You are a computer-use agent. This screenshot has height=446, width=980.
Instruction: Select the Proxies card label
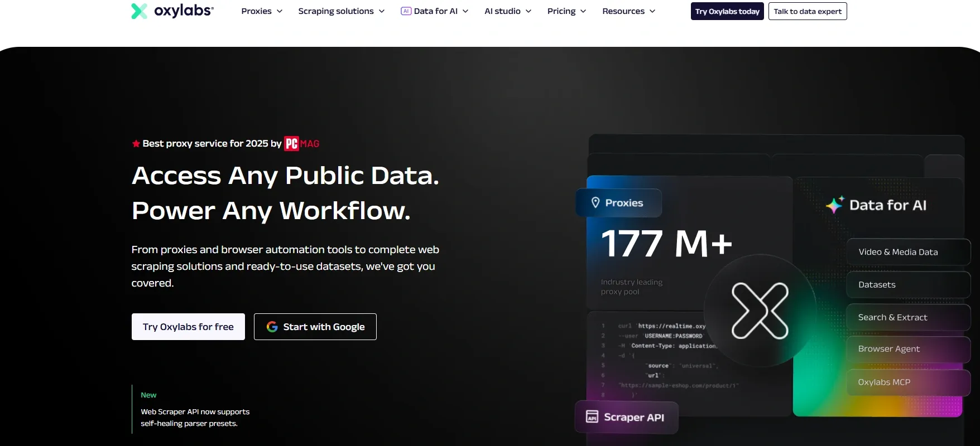(x=619, y=203)
